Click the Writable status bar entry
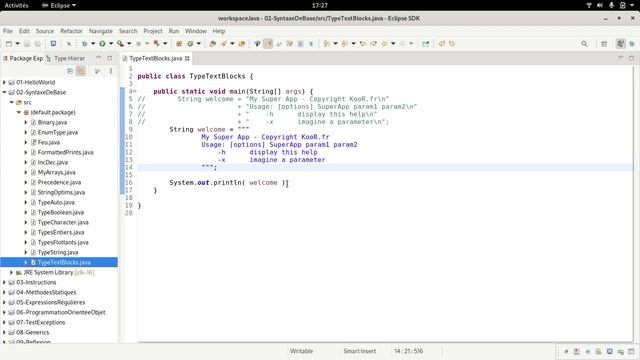640x360 pixels. pyautogui.click(x=302, y=351)
